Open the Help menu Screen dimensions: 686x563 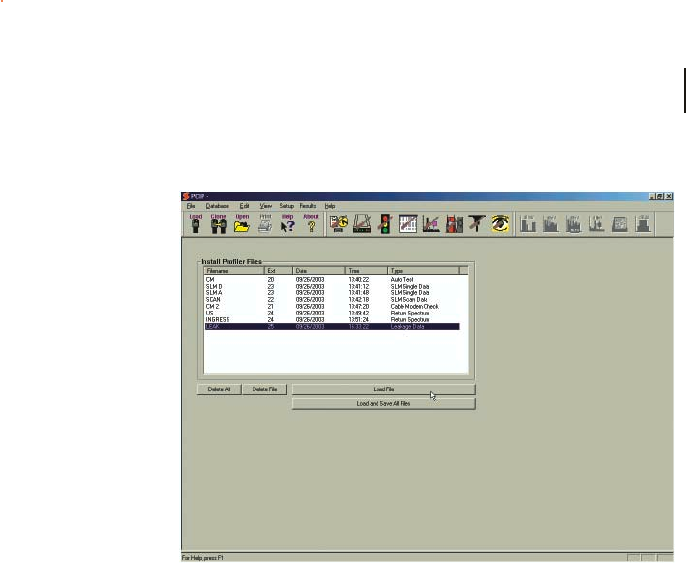coord(330,206)
